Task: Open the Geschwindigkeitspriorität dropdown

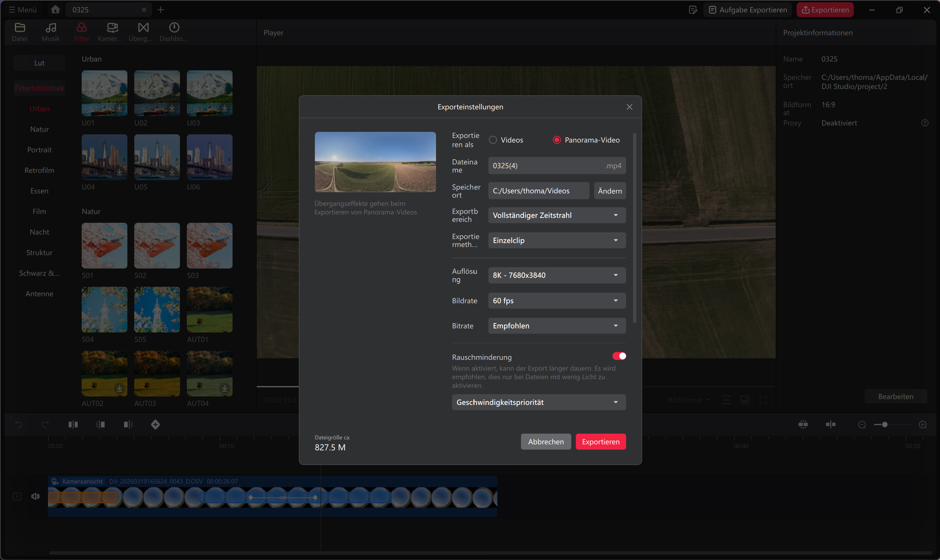Action: point(539,402)
